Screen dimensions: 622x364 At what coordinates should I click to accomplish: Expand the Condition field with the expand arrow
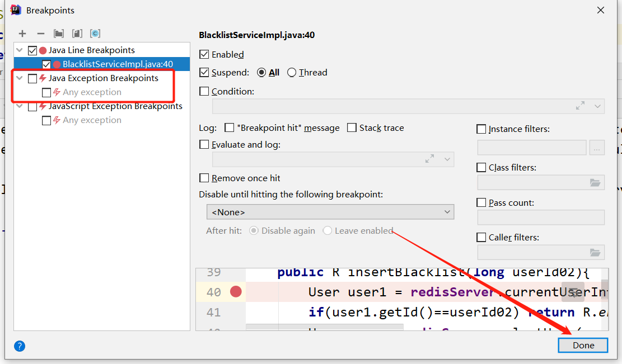581,106
